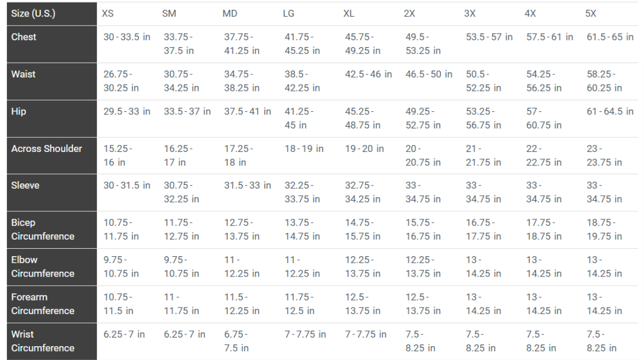Select the 2X size column header
This screenshot has height=360, width=644.
pyautogui.click(x=409, y=13)
